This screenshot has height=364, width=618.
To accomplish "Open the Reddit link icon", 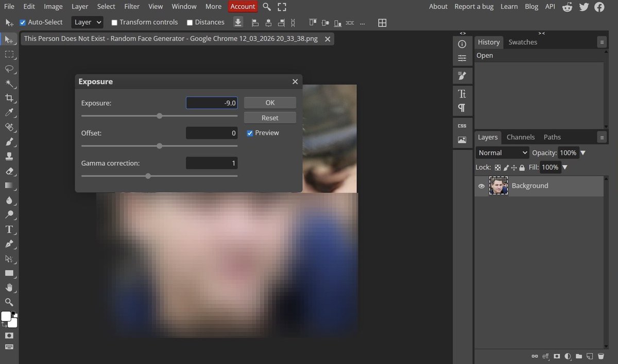I will click(x=568, y=7).
